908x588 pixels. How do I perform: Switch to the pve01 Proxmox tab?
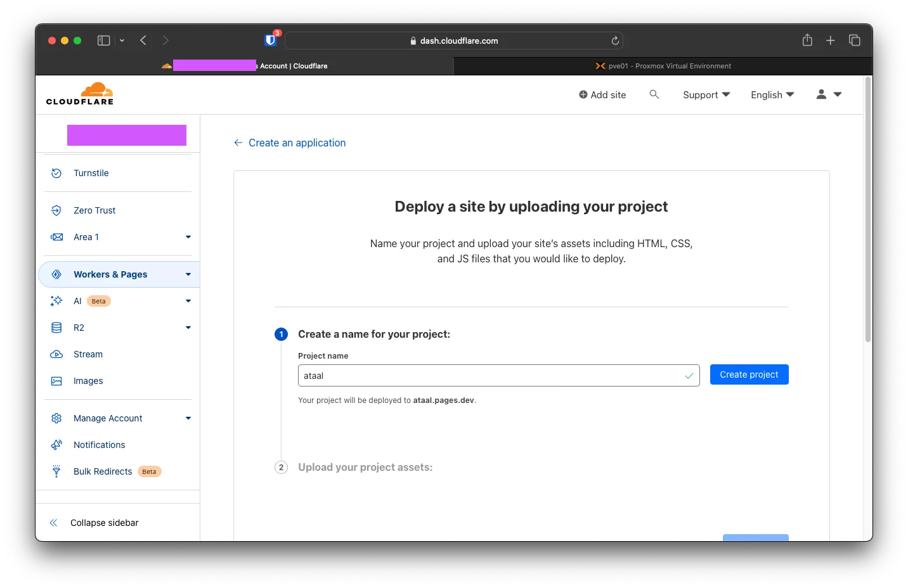pyautogui.click(x=663, y=66)
